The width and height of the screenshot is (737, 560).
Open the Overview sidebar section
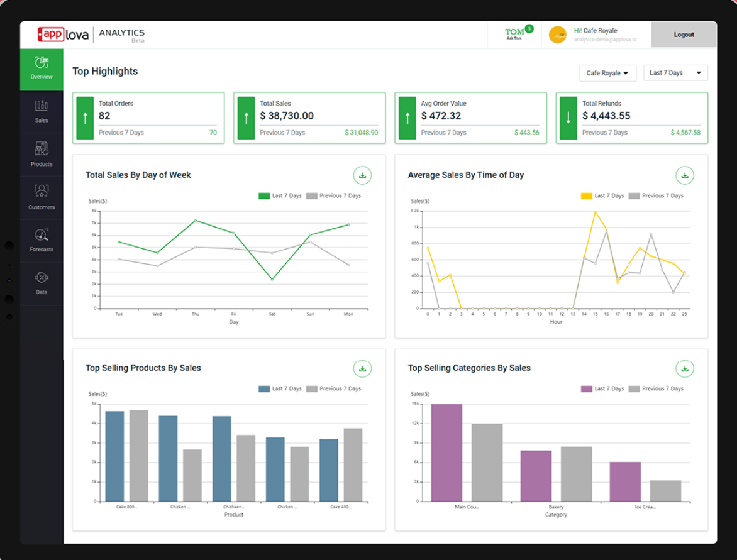click(42, 69)
